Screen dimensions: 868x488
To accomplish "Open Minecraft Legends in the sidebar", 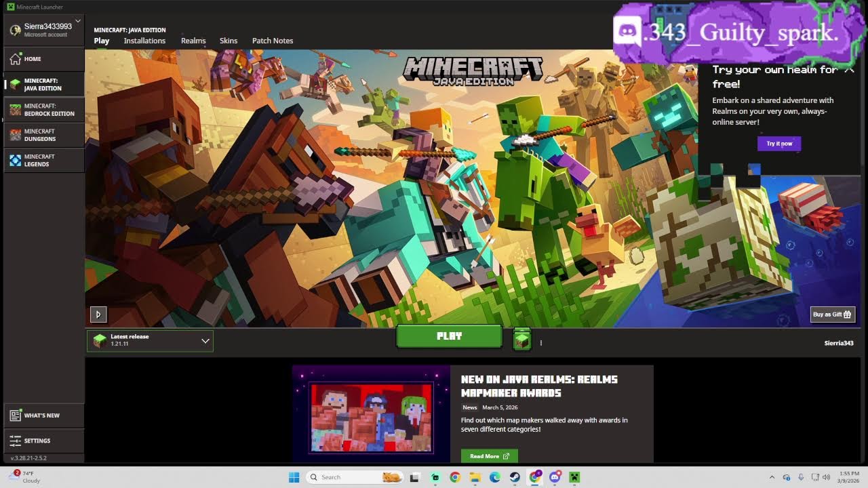I will 44,160.
